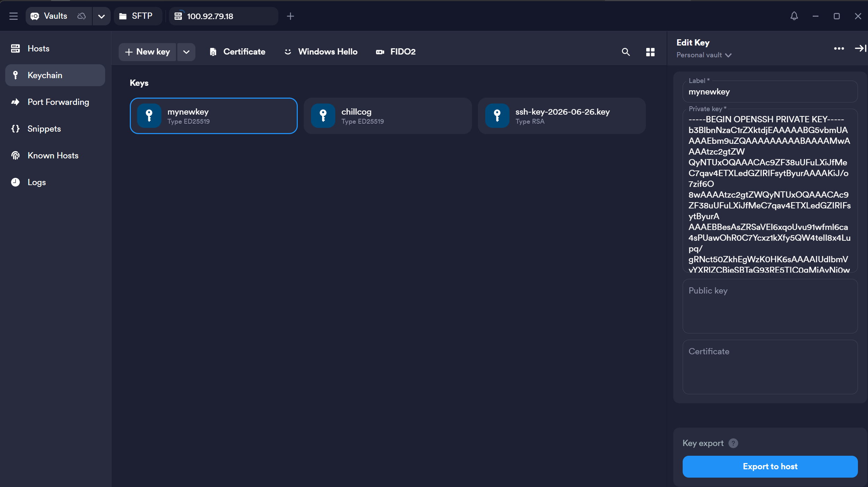Screen dimensions: 868x487
Task: Click the chillcog key icon
Action: coord(323,116)
